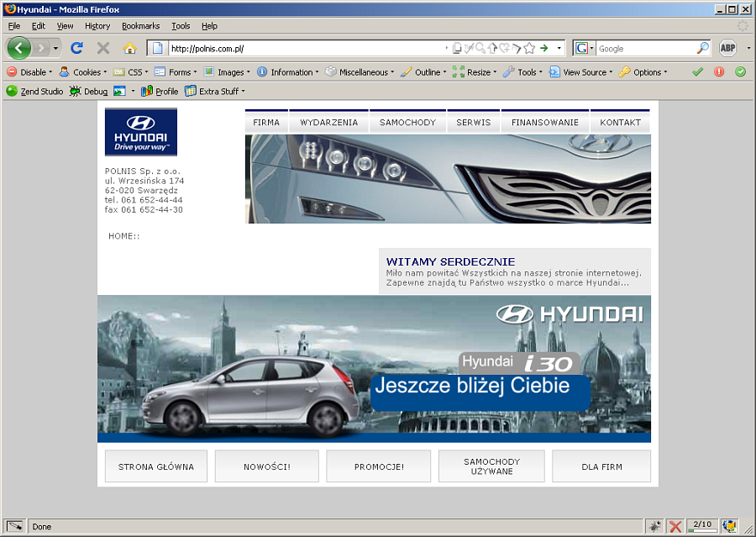The width and height of the screenshot is (756, 537).
Task: Open the Help menu
Action: [209, 26]
